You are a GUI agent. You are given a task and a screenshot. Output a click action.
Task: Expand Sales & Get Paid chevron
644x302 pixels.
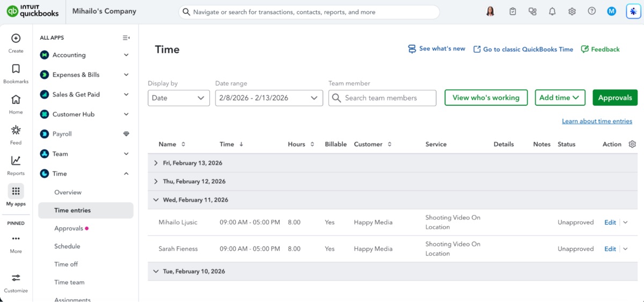coord(126,95)
